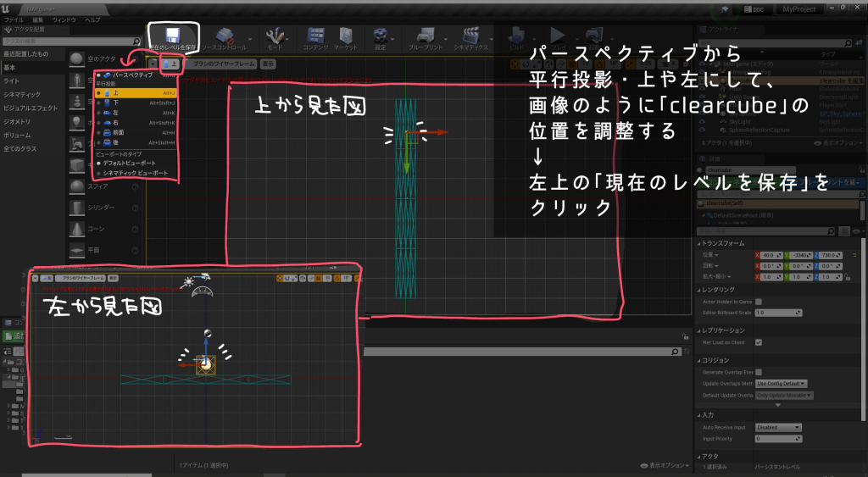The width and height of the screenshot is (868, 477).
Task: Choose 左 orthographic view option
Action: 115,112
